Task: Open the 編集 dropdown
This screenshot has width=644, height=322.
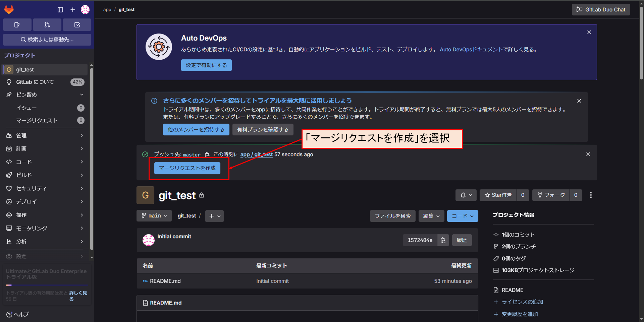Action: (x=431, y=216)
